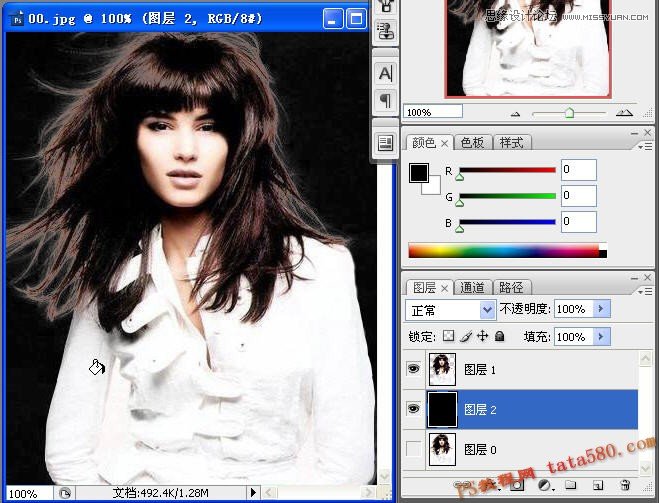
Task: Minimize the color panel group
Action: (635, 133)
